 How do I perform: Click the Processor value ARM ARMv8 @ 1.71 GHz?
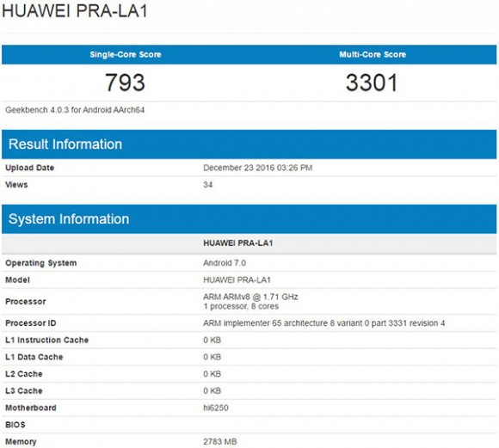point(250,297)
